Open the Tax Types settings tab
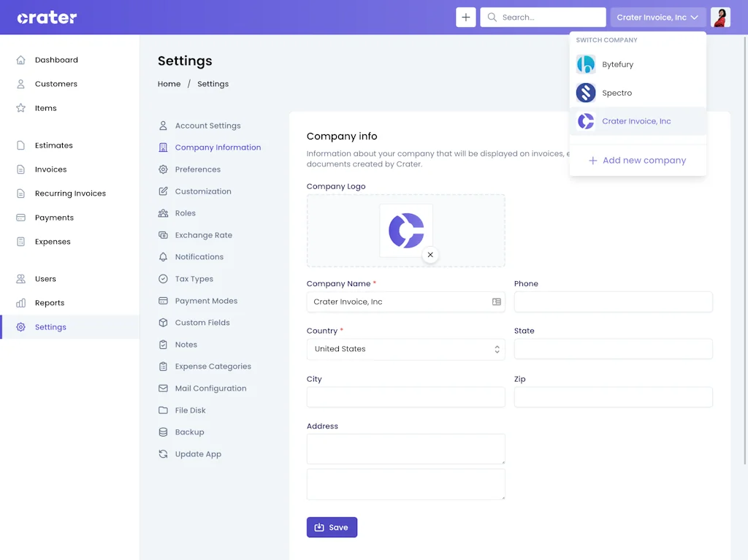 pos(194,279)
